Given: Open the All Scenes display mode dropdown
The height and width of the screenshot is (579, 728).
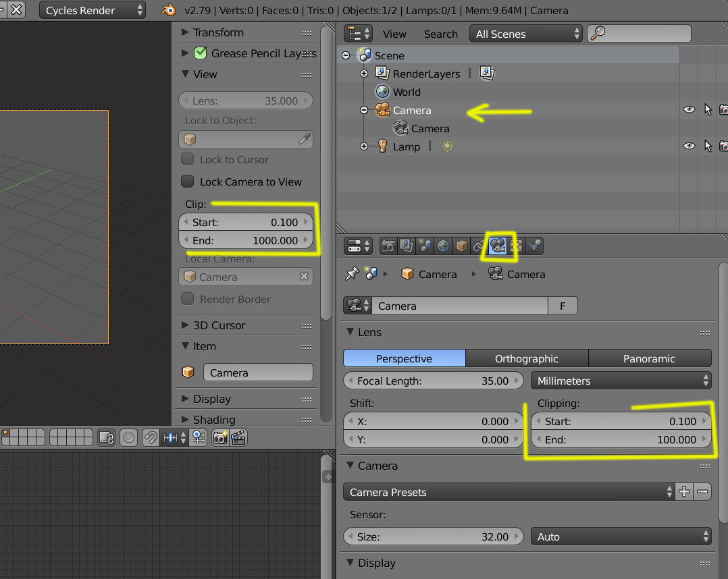Looking at the screenshot, I should coord(525,34).
